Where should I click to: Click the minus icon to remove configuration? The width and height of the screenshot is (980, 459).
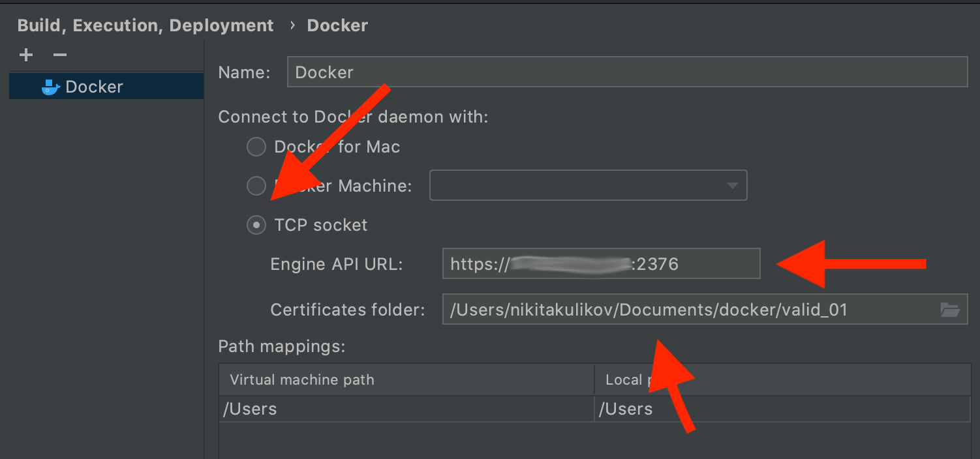coord(60,55)
